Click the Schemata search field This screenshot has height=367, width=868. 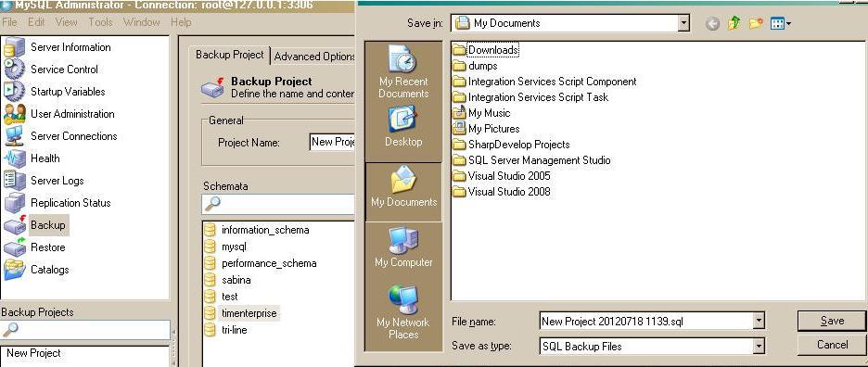click(x=278, y=204)
